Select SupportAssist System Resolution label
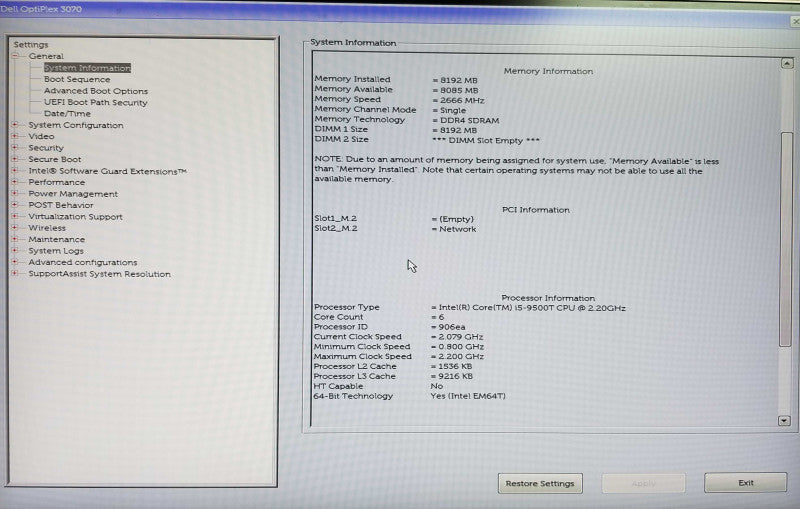The image size is (800, 509). tap(99, 274)
